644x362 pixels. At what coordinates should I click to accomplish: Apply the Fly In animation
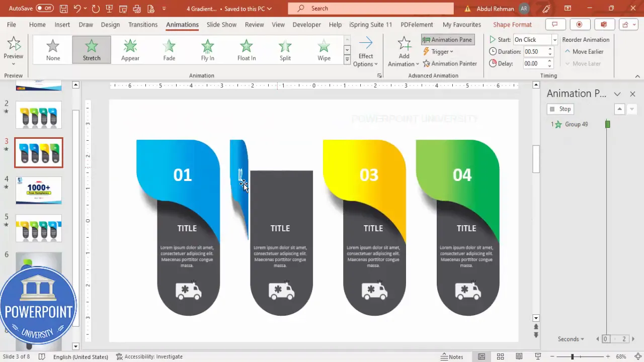pos(207,49)
